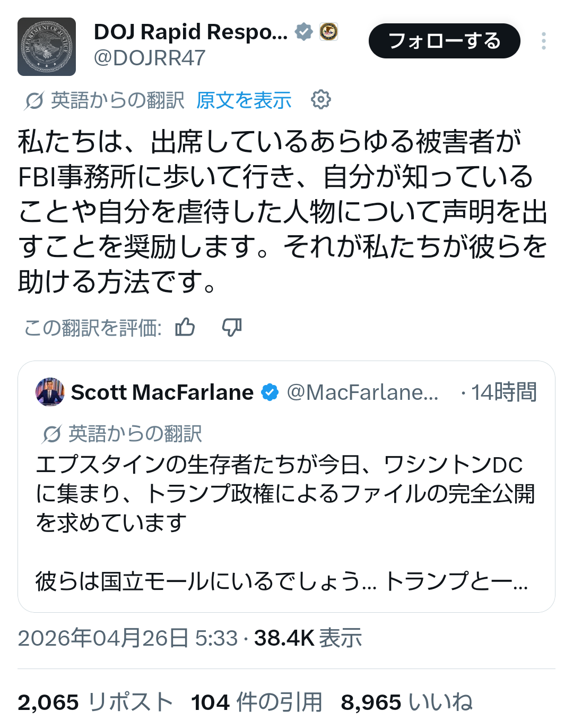The width and height of the screenshot is (573, 728).
Task: Open the quoted Scott MacFarlane post text
Action: tap(281, 494)
